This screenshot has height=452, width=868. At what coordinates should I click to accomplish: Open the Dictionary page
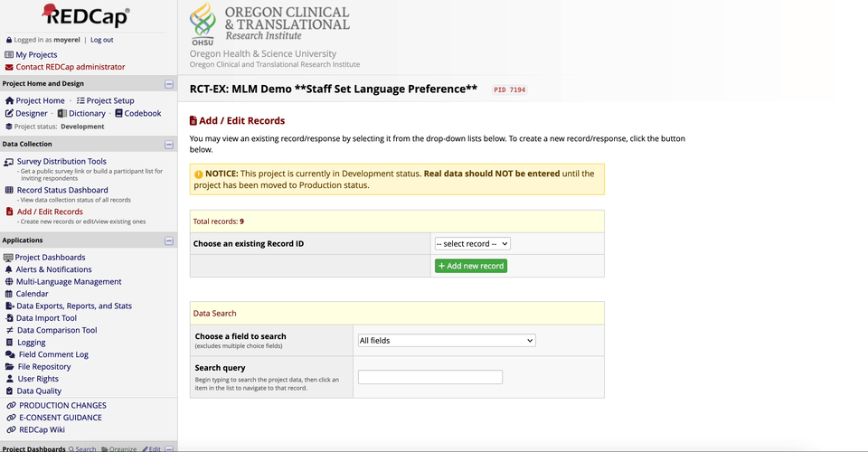[87, 113]
